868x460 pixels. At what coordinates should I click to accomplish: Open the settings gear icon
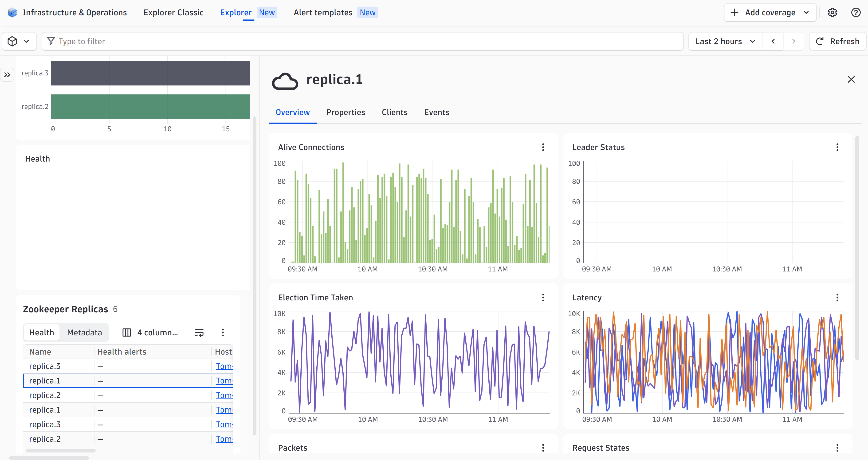point(833,12)
